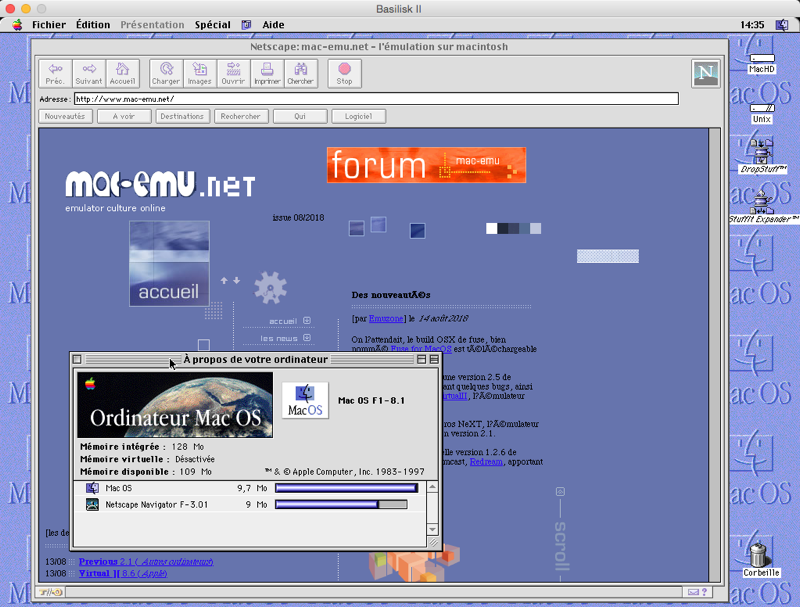Zoom the About window with zoom box
The image size is (800, 607).
[421, 359]
